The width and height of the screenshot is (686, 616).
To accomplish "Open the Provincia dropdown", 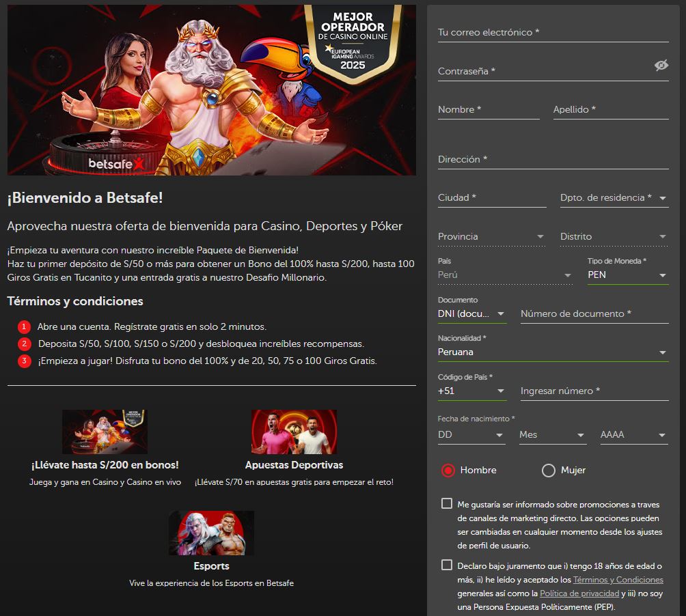I will [x=542, y=236].
